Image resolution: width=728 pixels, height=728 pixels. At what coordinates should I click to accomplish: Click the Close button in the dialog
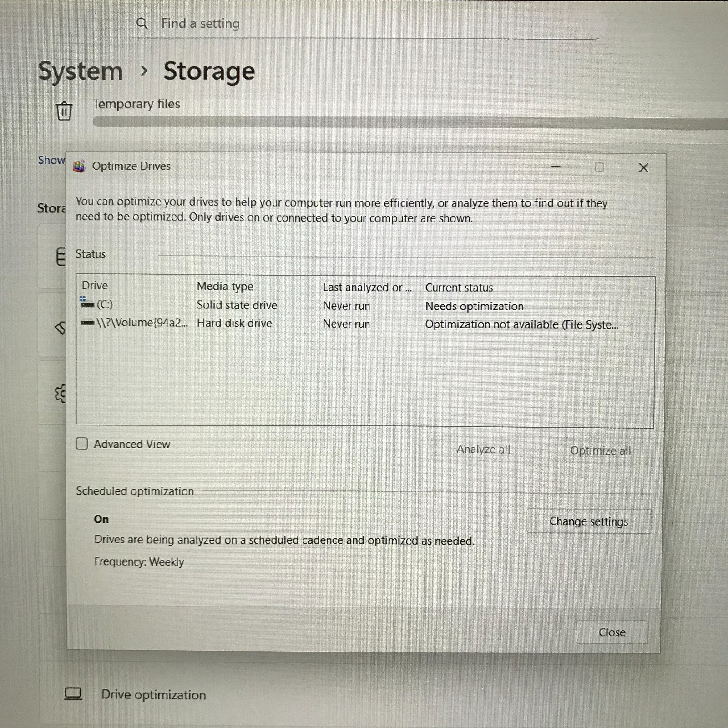(612, 632)
